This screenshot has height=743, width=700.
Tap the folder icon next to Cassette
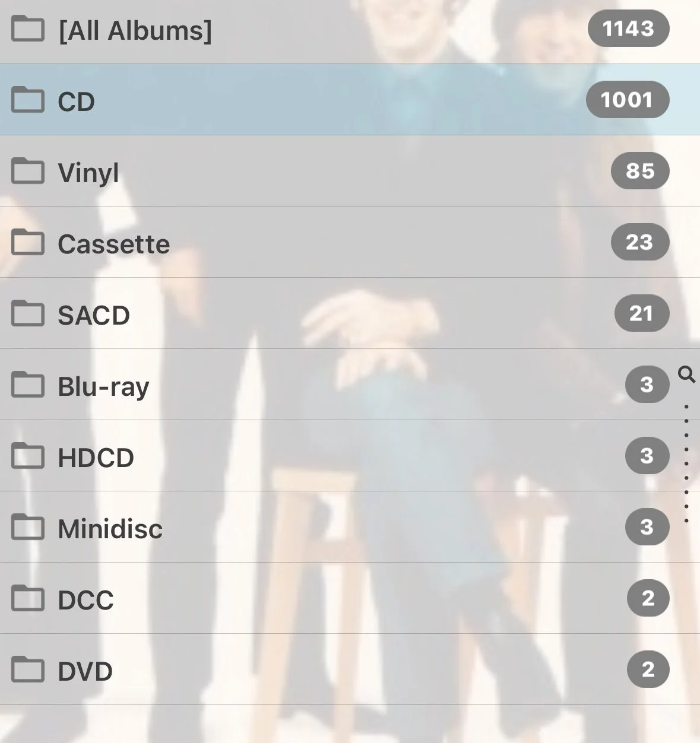[x=28, y=242]
